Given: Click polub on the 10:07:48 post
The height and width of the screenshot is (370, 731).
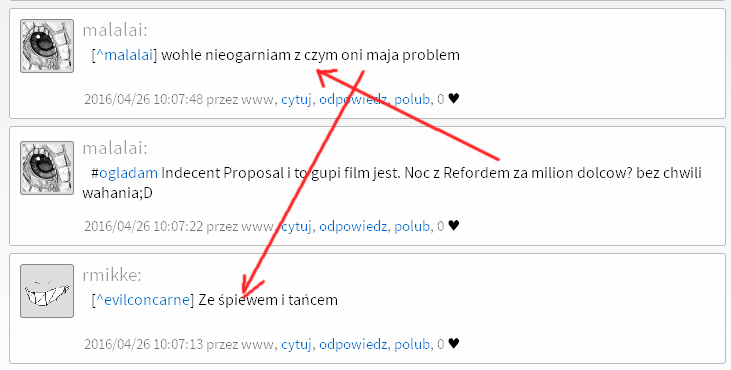Looking at the screenshot, I should (412, 99).
